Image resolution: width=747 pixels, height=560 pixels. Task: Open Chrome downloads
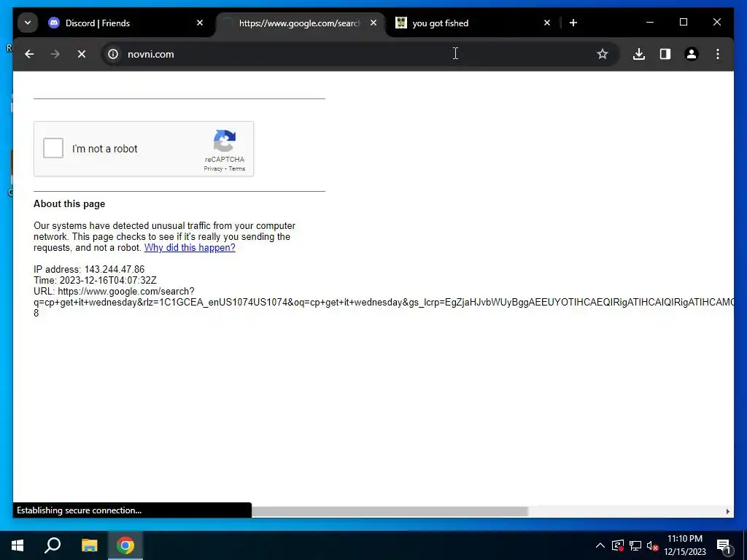639,54
